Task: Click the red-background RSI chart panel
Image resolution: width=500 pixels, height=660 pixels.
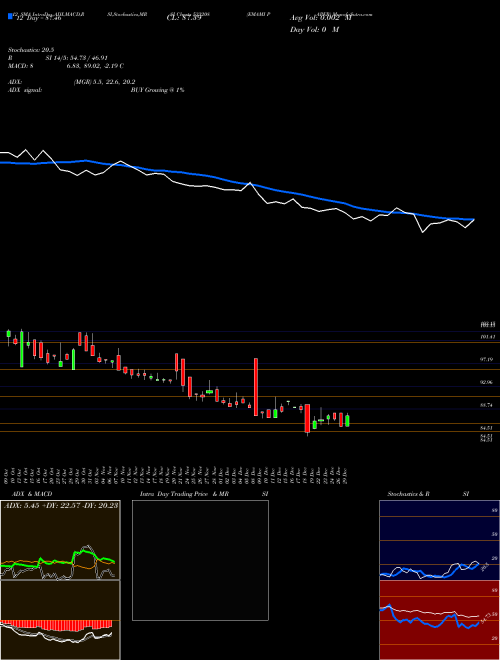Action: (439, 620)
